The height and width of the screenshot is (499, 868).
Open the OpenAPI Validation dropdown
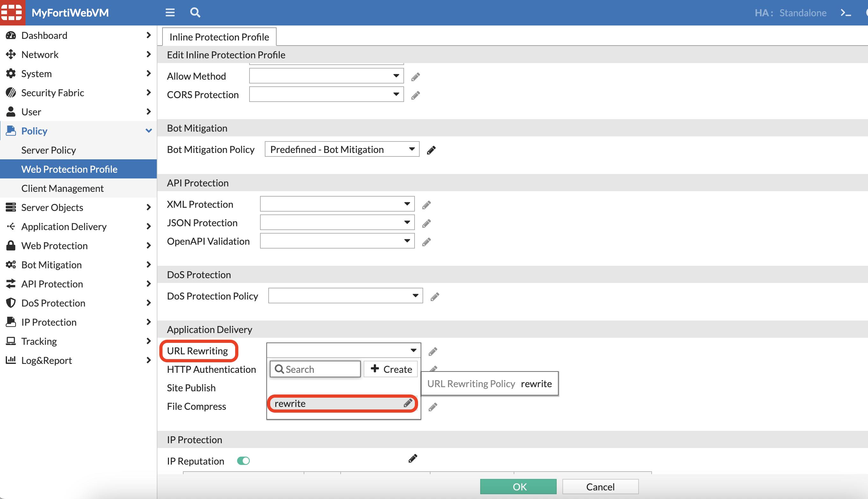click(337, 241)
